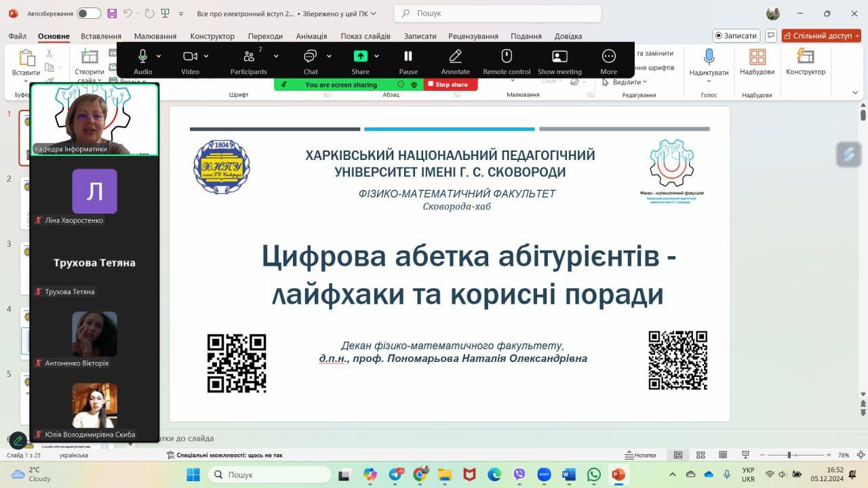Switch to Переходи tab
This screenshot has height=488, width=868.
(x=265, y=36)
